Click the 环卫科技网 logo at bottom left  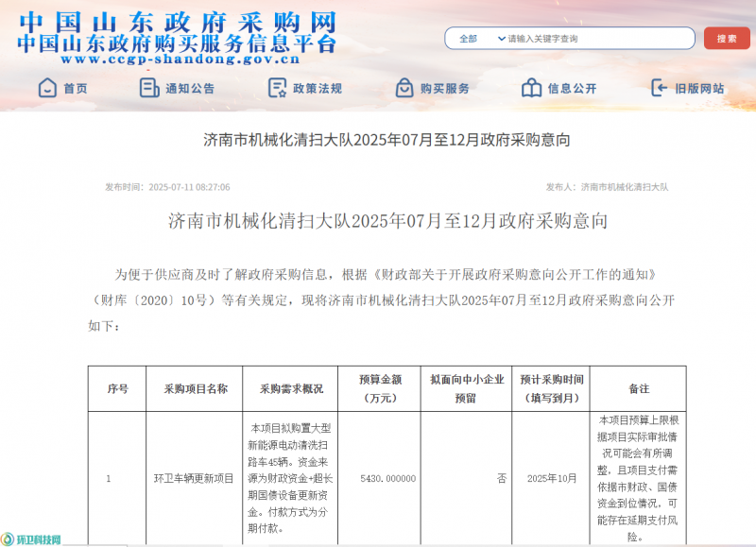point(31,539)
